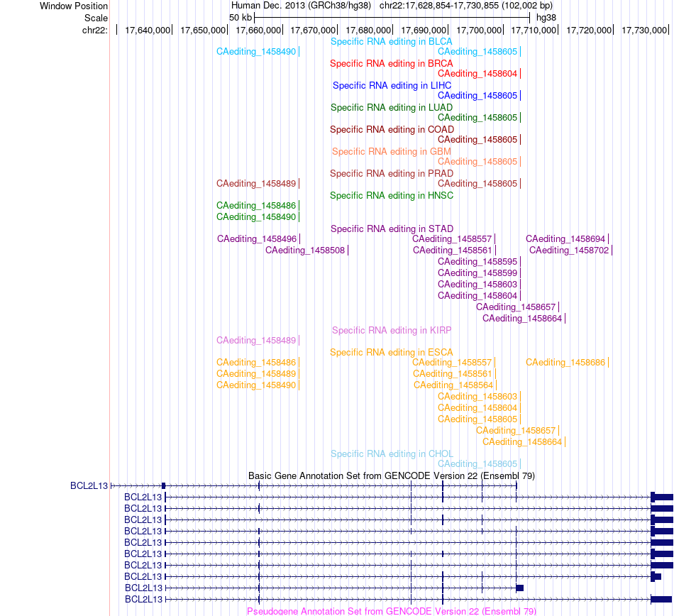Viewport: 674px width, 616px height.
Task: Select the Window Position label at top
Action: pyautogui.click(x=74, y=6)
